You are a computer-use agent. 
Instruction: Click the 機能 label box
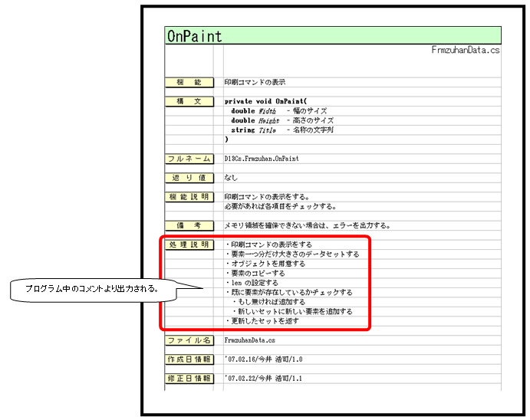pyautogui.click(x=189, y=82)
